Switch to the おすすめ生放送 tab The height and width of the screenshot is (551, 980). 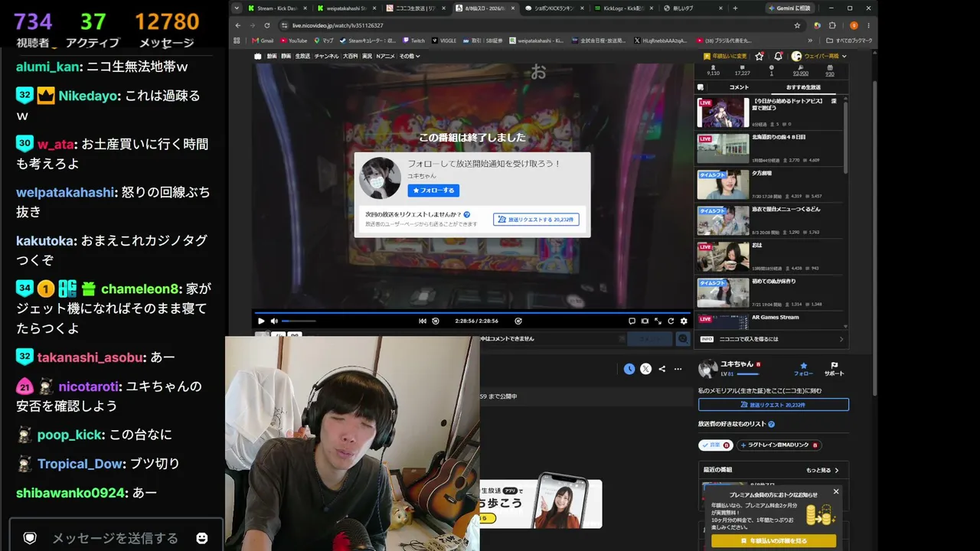804,87
